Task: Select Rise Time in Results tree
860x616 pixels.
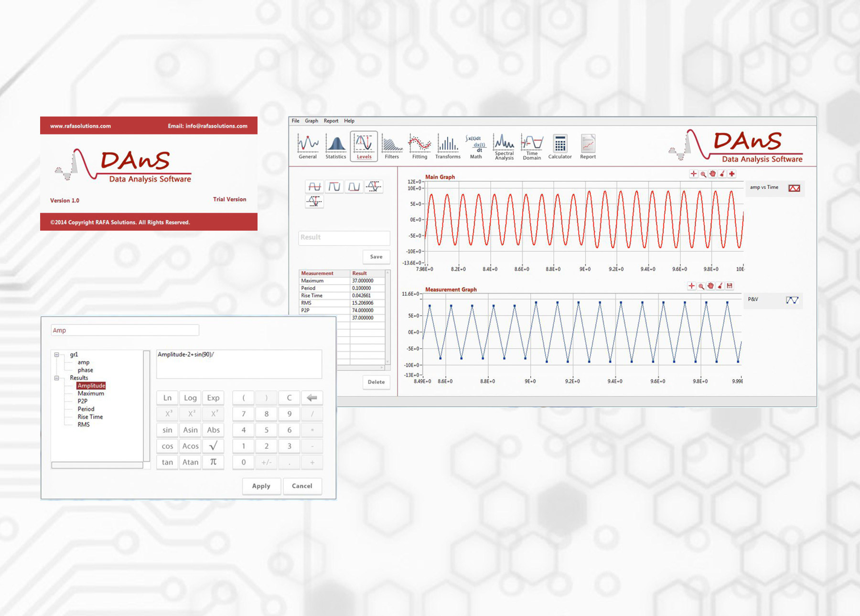Action: (x=90, y=417)
